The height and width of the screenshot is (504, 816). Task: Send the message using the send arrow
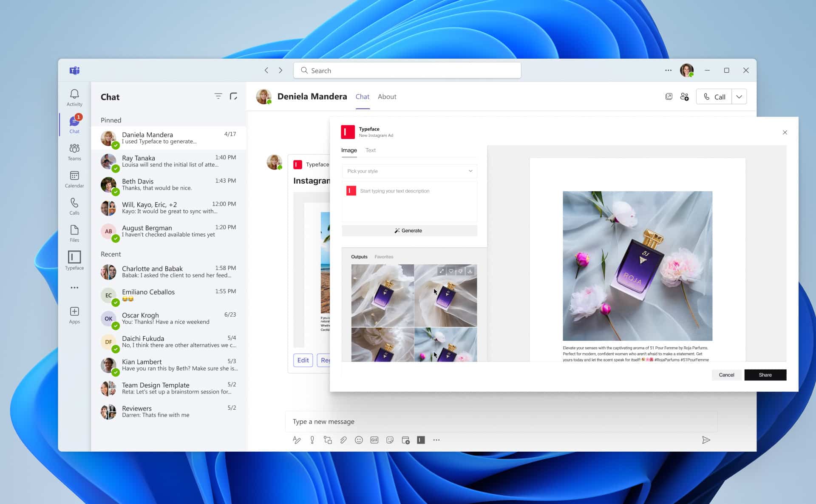click(x=706, y=440)
